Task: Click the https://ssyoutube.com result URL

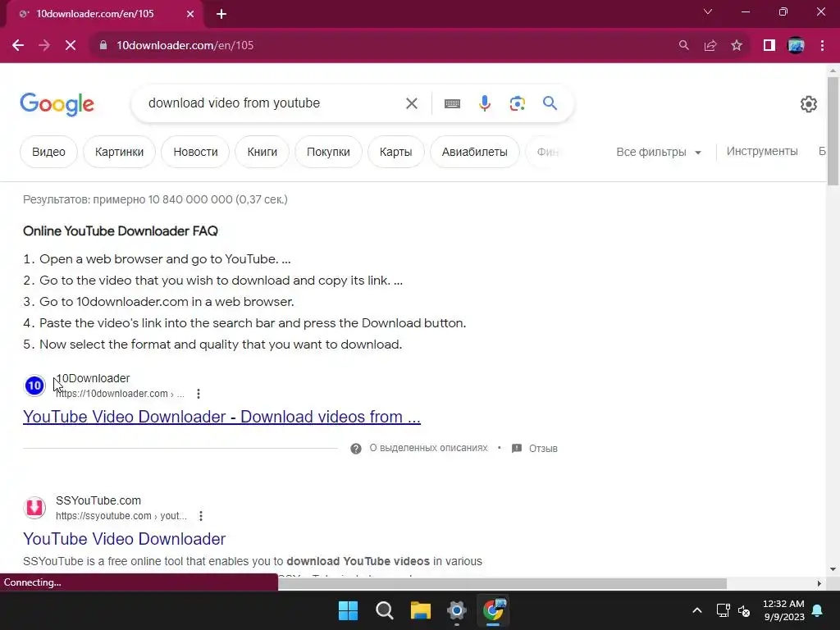Action: click(121, 516)
